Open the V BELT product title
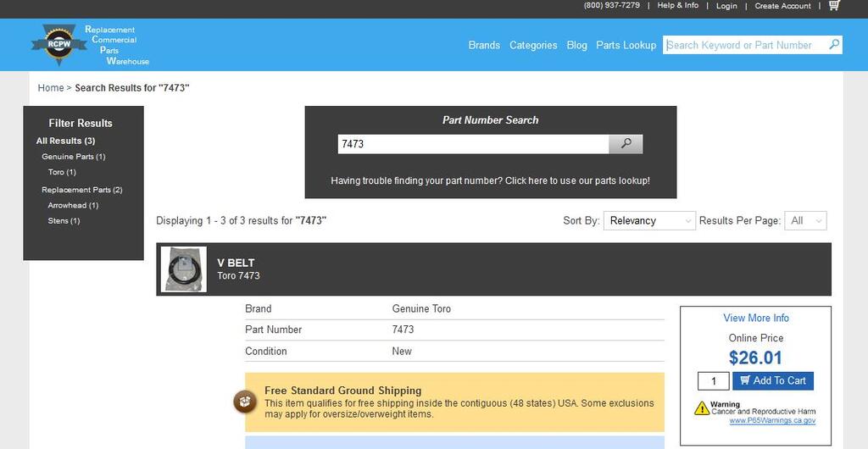 pos(236,263)
